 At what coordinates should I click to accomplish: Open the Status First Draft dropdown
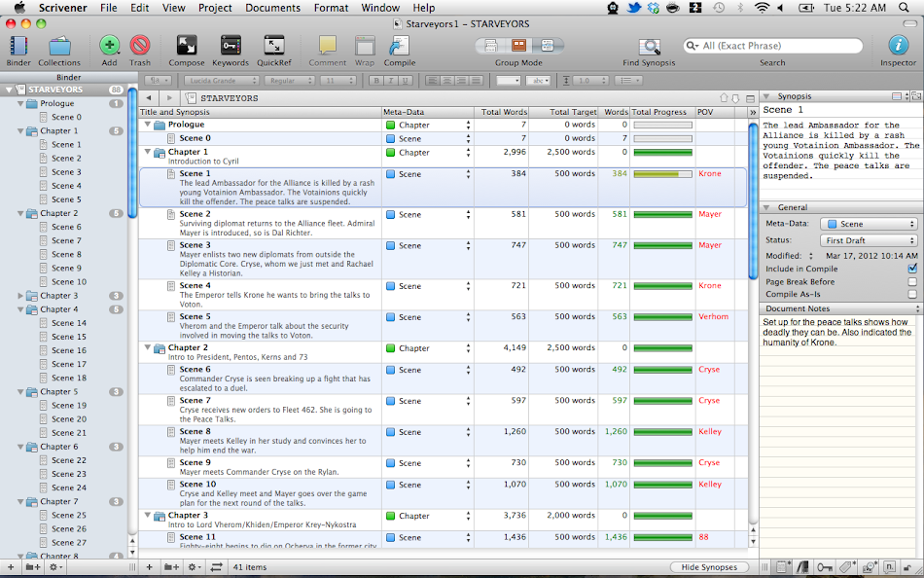point(869,240)
